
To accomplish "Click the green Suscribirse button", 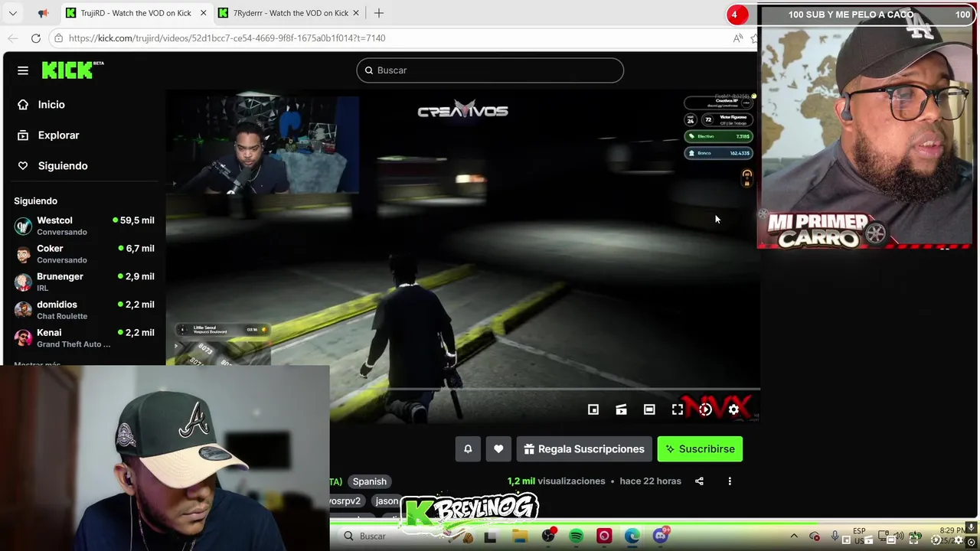I will [700, 449].
